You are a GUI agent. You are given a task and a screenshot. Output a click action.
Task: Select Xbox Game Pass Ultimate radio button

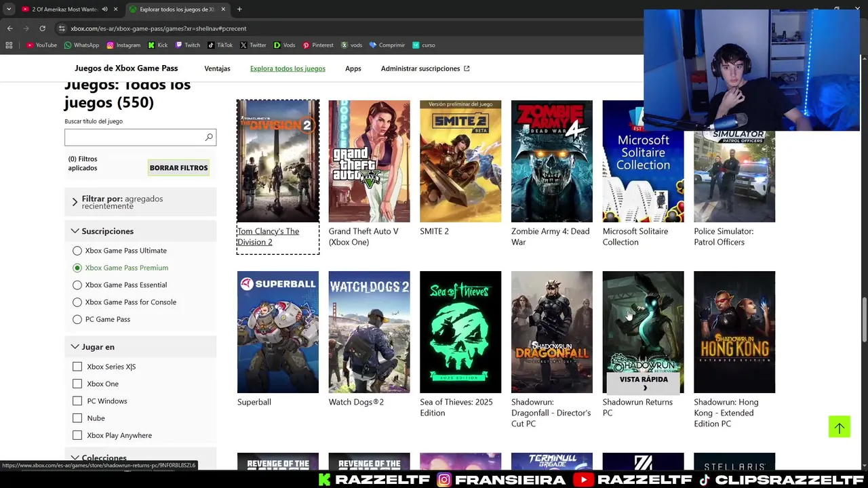click(77, 251)
